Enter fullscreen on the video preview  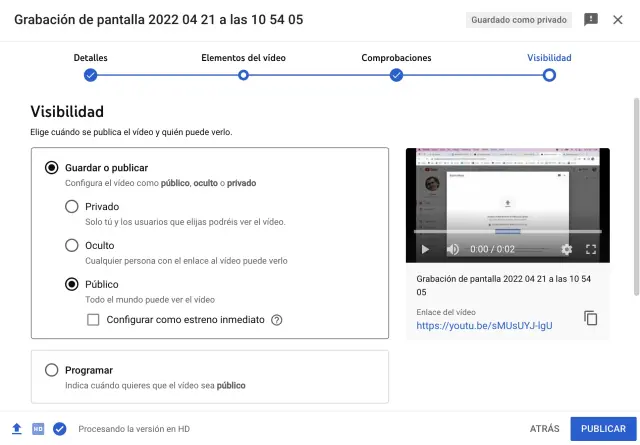(591, 249)
